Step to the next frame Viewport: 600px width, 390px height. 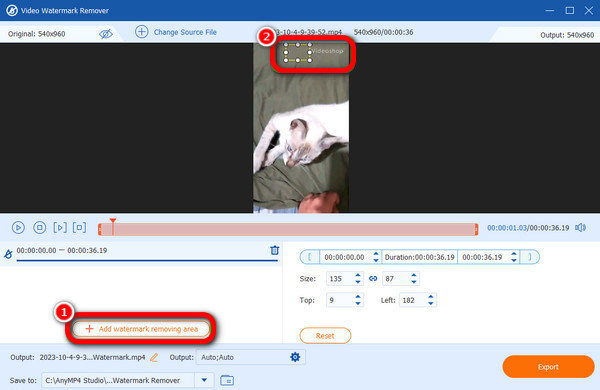coord(60,227)
